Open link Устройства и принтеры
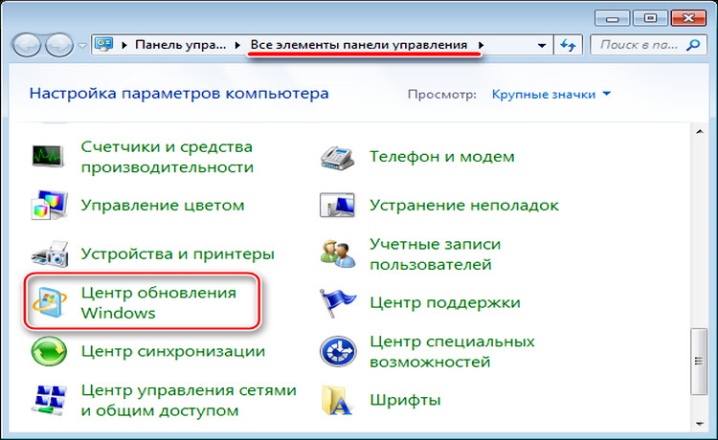The height and width of the screenshot is (440, 718). (178, 253)
